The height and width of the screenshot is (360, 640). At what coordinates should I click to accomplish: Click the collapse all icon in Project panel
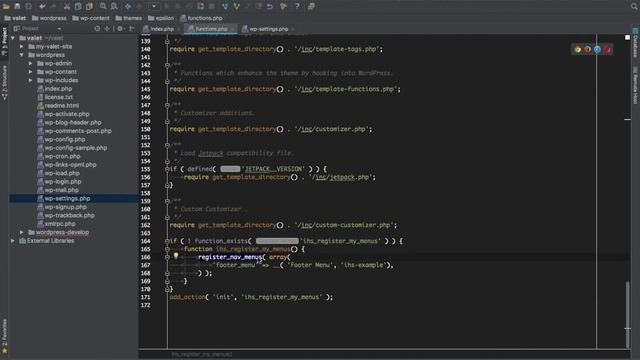[107, 29]
